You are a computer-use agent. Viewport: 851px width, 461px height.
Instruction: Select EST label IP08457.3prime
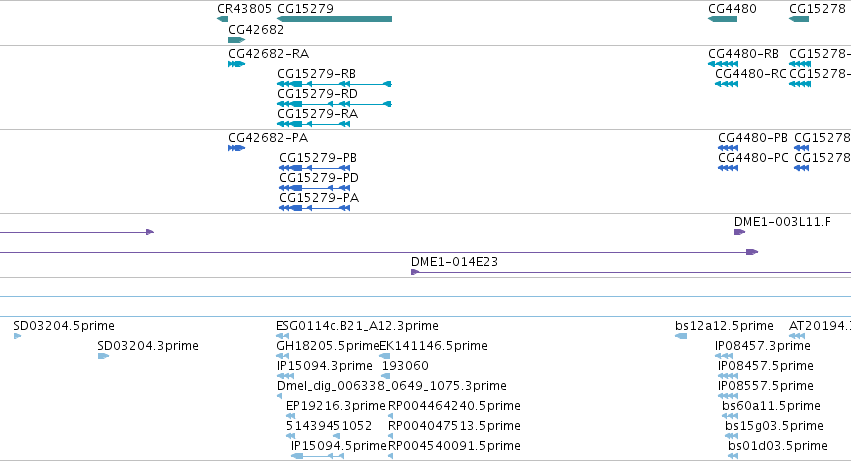coord(763,346)
